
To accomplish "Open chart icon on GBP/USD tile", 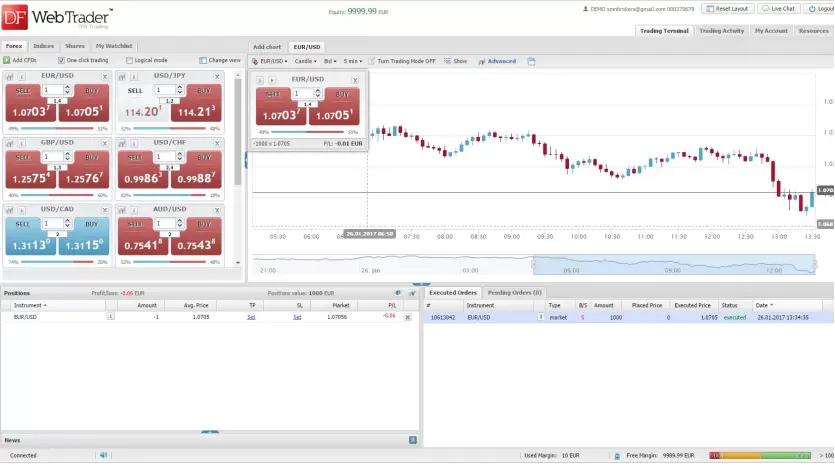I will coord(8,143).
